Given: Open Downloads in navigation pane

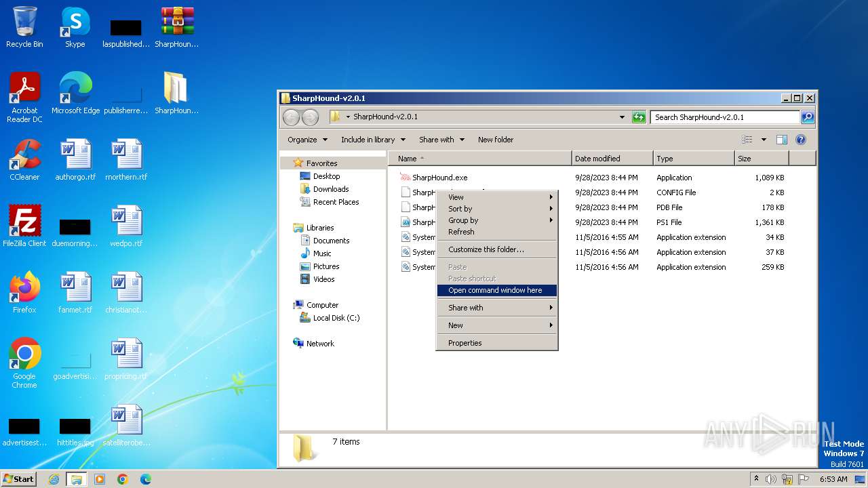Looking at the screenshot, I should [331, 189].
